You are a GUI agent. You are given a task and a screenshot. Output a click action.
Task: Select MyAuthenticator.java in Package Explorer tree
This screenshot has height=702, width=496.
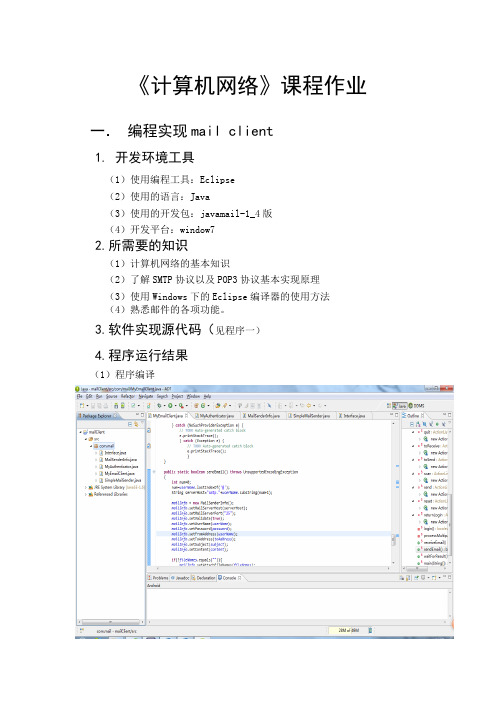tap(118, 467)
